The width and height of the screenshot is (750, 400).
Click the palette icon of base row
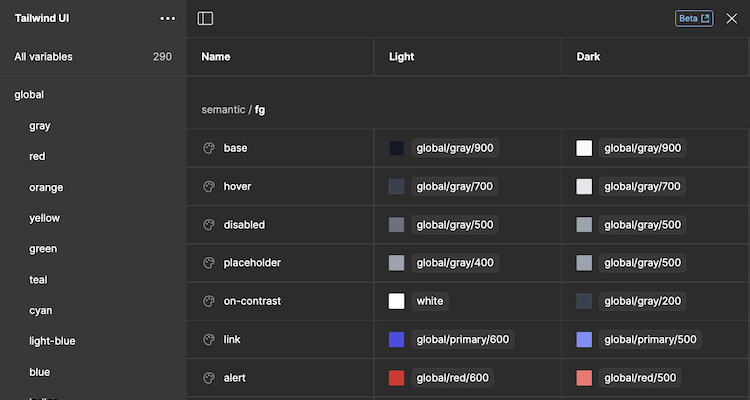(209, 148)
